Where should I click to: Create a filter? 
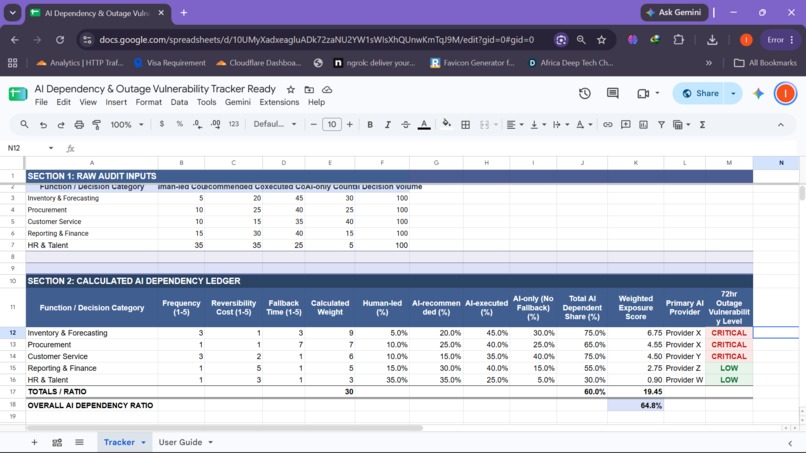[x=662, y=124]
